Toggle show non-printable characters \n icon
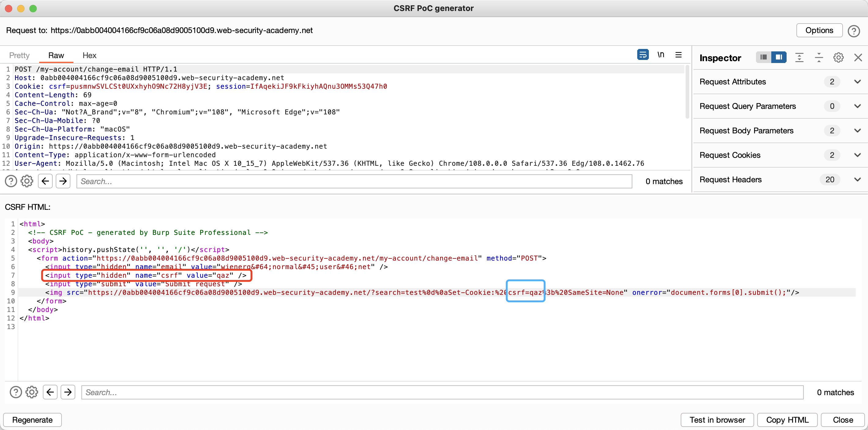The width and height of the screenshot is (868, 430). pyautogui.click(x=660, y=54)
